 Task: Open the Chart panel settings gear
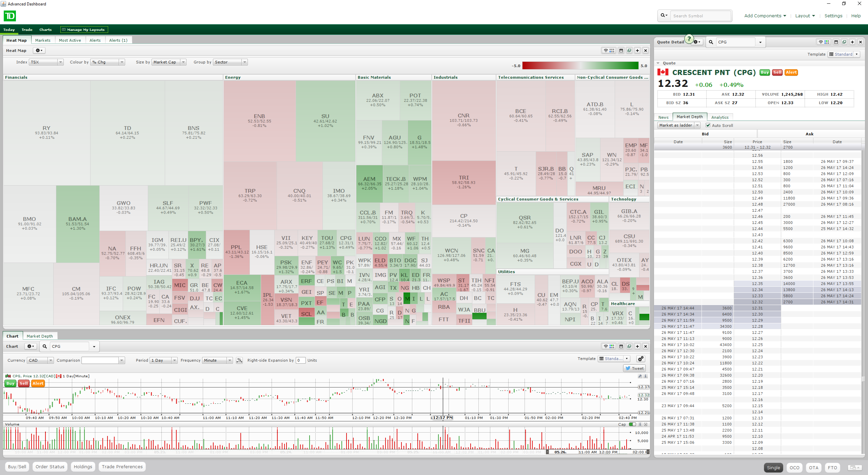point(31,346)
